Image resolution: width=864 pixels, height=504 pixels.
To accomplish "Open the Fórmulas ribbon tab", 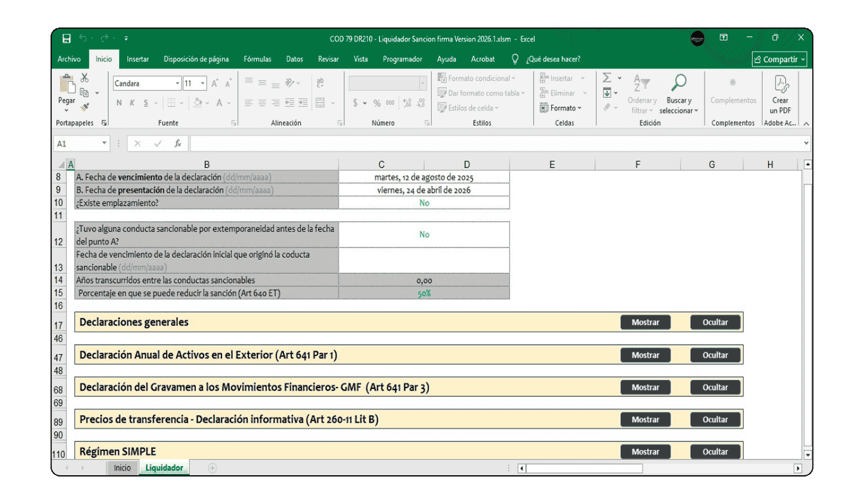I will [x=257, y=59].
